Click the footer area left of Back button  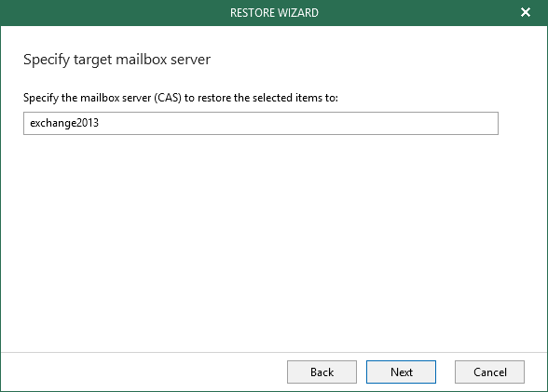144,372
